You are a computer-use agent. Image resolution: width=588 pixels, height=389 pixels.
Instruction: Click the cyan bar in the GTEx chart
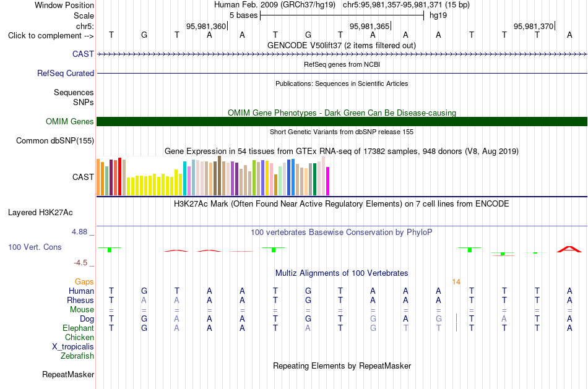coord(184,178)
